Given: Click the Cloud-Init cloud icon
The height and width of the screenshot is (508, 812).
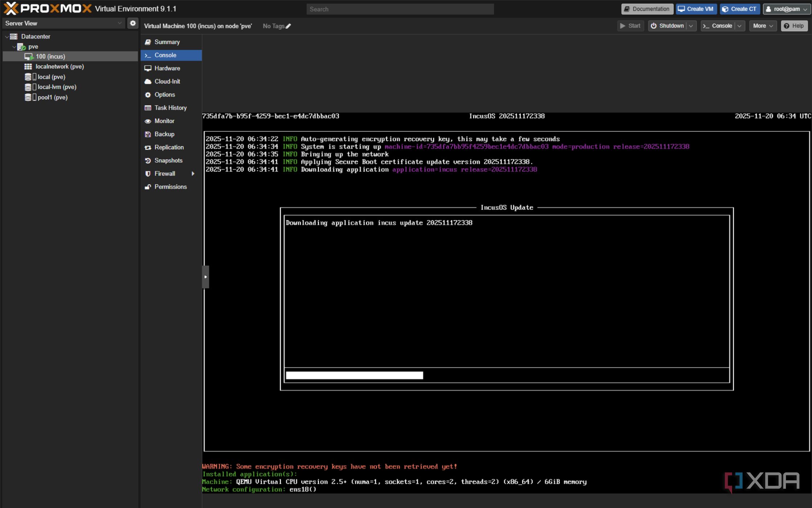Looking at the screenshot, I should click(148, 82).
